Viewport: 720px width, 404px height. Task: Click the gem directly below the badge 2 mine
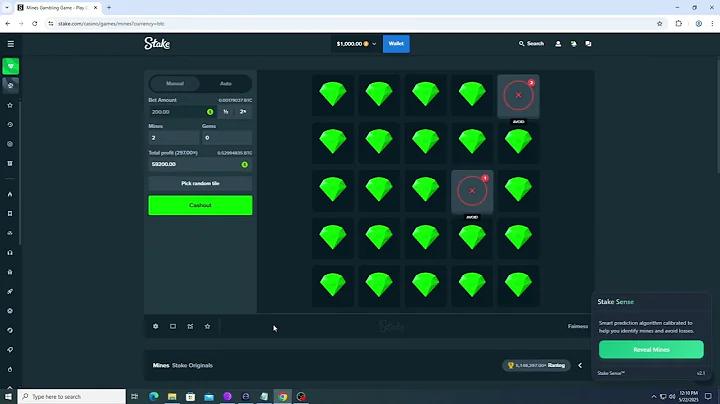(x=518, y=142)
